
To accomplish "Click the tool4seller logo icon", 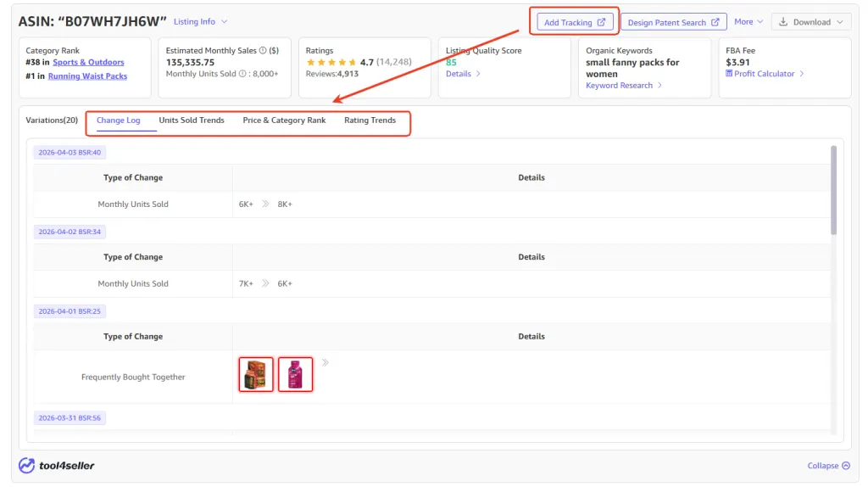I will click(x=26, y=466).
